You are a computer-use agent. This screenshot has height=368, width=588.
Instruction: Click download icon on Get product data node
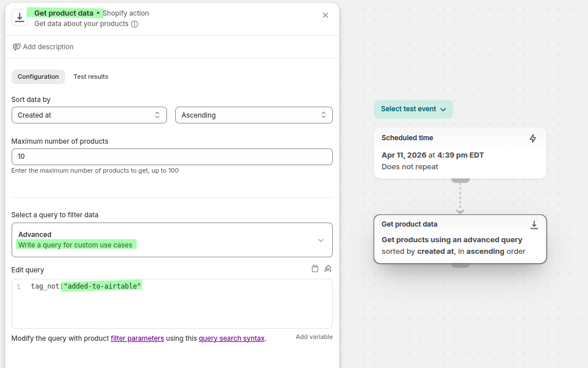[x=534, y=225]
